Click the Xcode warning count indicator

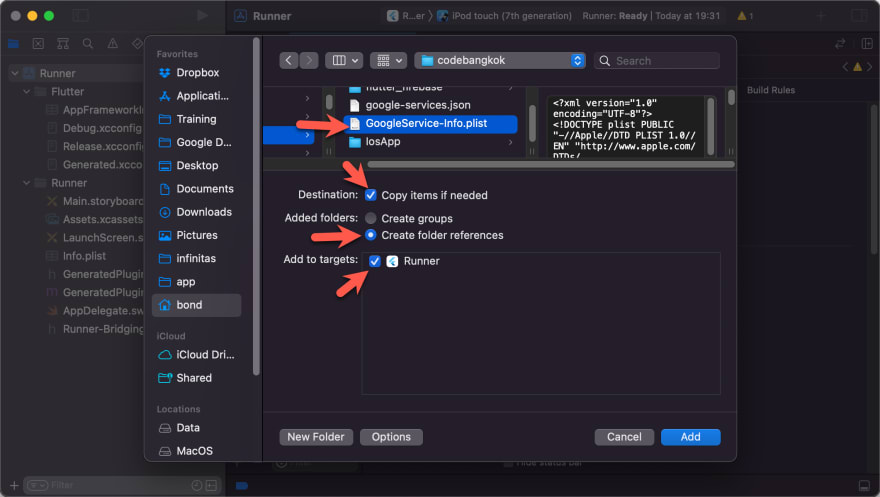coord(745,16)
